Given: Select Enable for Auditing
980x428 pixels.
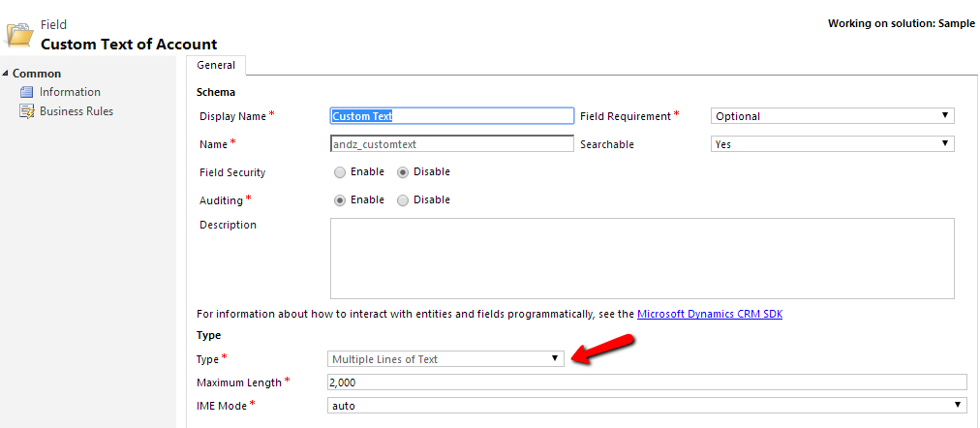Looking at the screenshot, I should coord(339,200).
